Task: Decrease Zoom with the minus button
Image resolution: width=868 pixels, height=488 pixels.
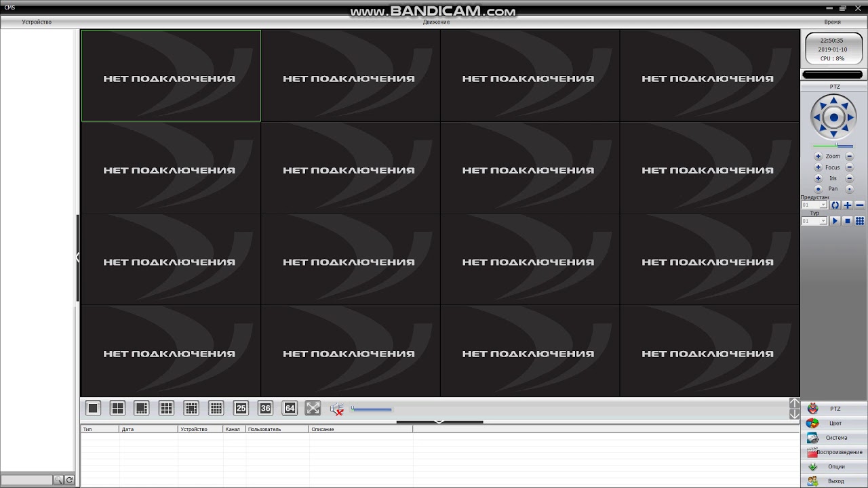Action: [850, 157]
